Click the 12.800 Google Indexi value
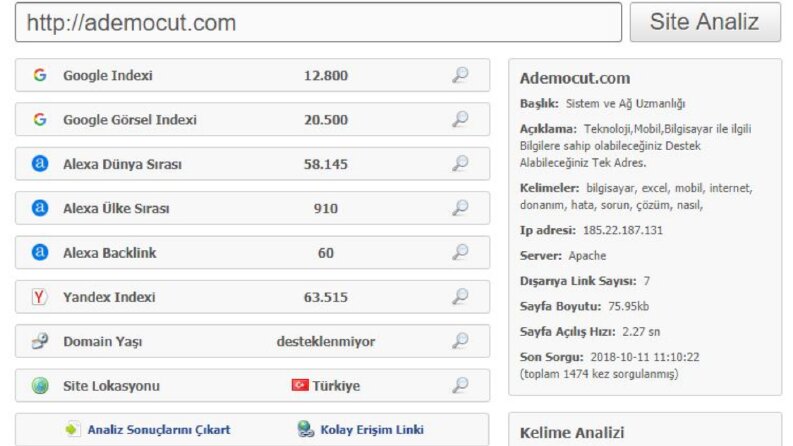The height and width of the screenshot is (446, 793). click(326, 75)
